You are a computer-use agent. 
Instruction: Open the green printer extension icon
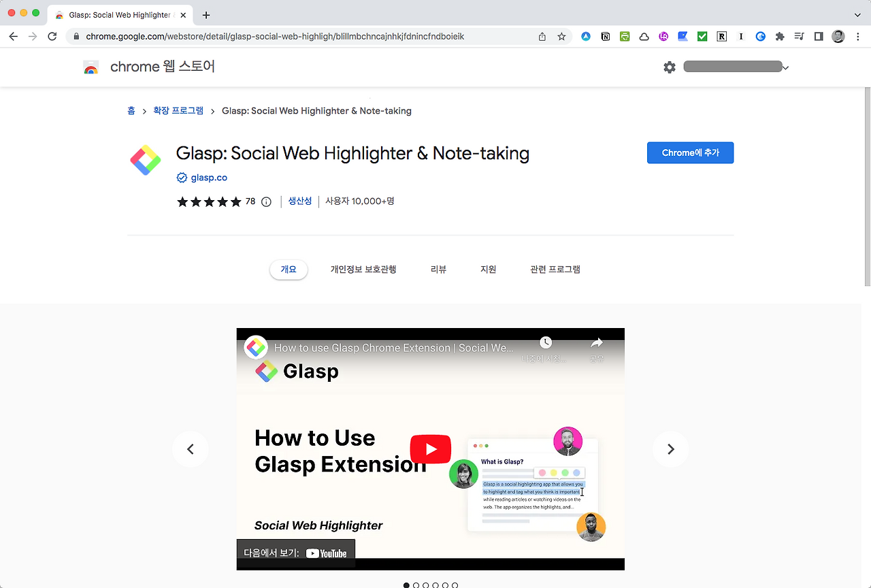[x=625, y=37]
